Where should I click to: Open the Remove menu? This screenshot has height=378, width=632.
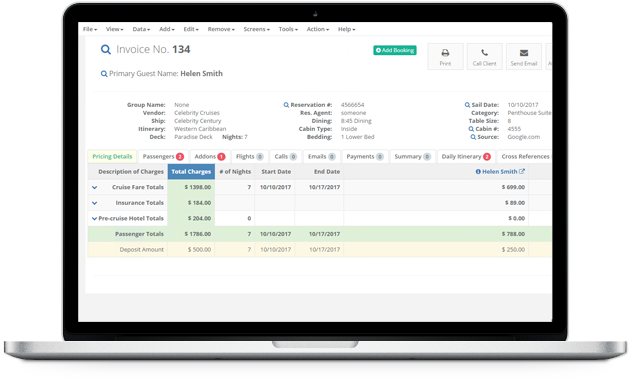(221, 29)
